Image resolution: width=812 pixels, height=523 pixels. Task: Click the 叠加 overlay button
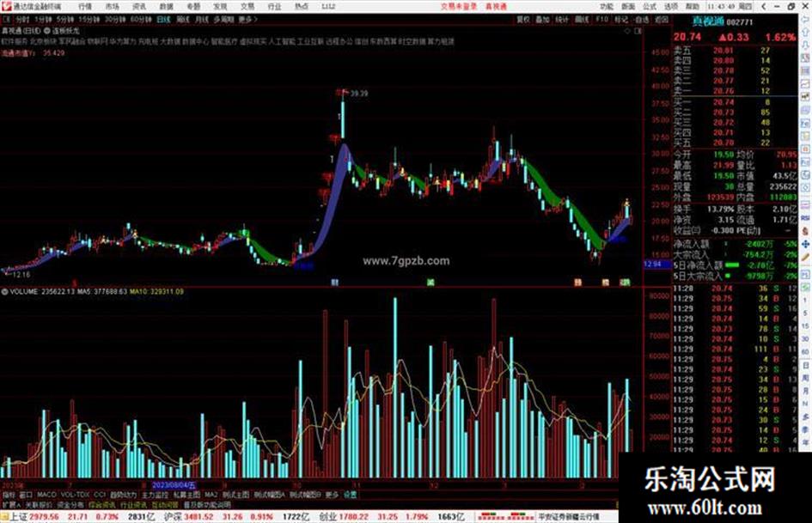[x=542, y=19]
